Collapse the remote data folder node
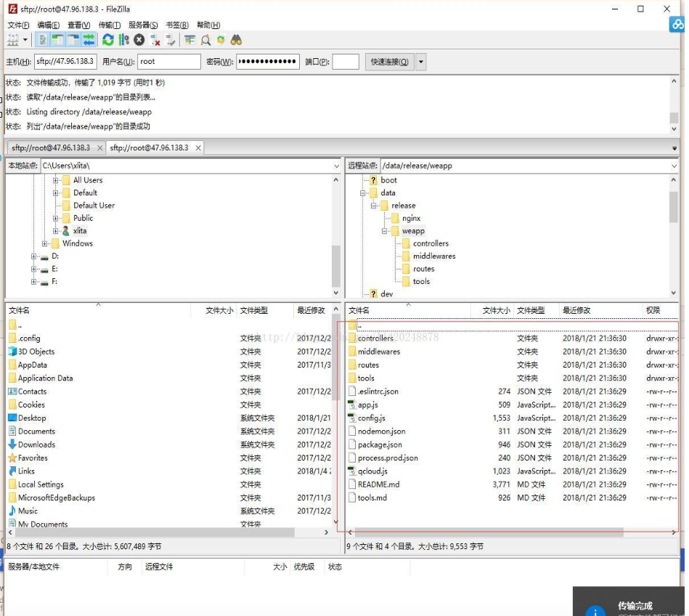 (x=362, y=193)
